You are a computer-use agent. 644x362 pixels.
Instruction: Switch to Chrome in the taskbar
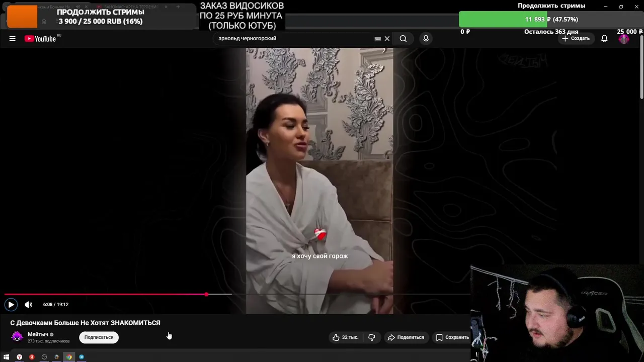pos(69,357)
